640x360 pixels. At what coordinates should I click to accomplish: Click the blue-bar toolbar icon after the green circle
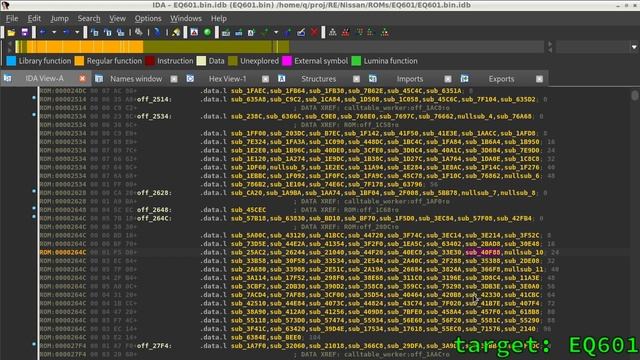tap(239, 32)
